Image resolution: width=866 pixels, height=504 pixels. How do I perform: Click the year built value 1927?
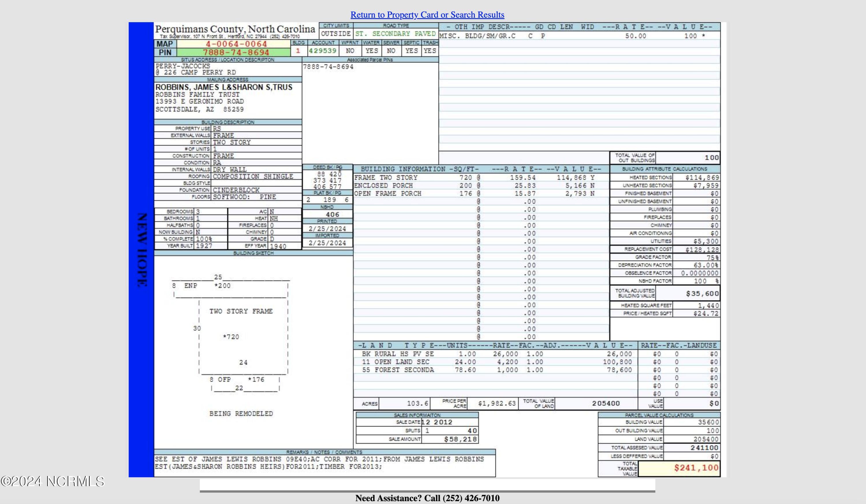(204, 246)
